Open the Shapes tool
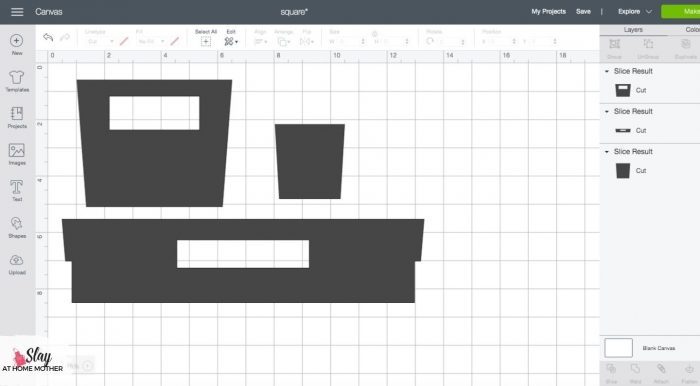The width and height of the screenshot is (700, 386). 17,227
